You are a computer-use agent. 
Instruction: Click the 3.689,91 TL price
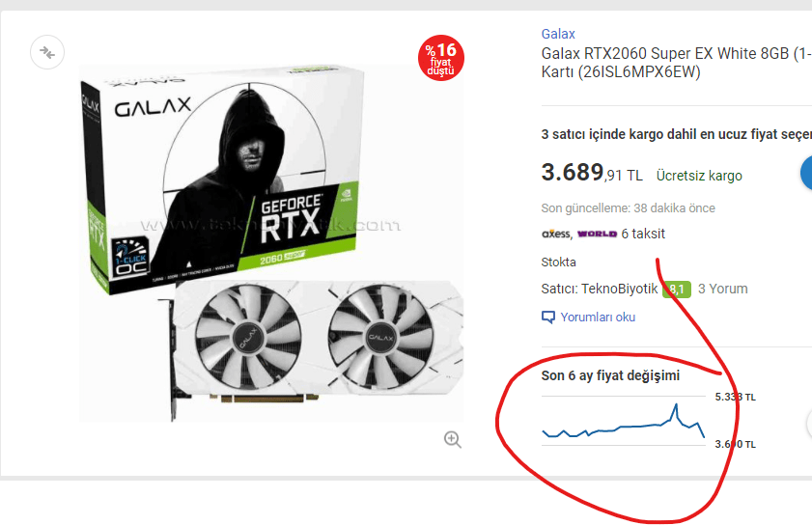tap(592, 173)
